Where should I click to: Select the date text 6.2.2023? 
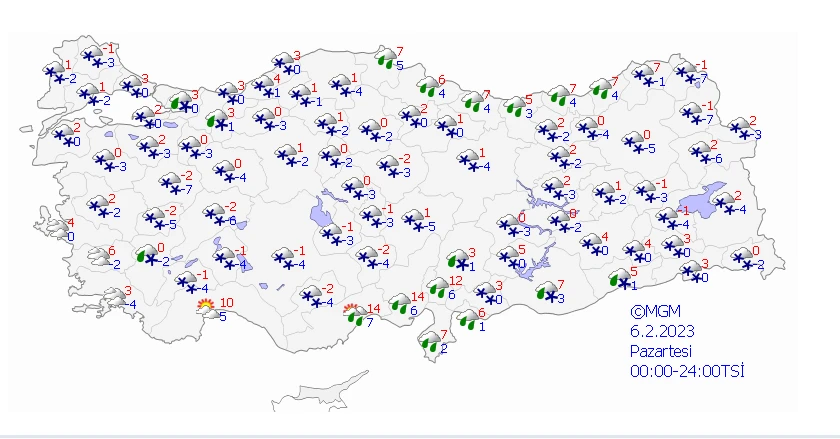(x=662, y=331)
